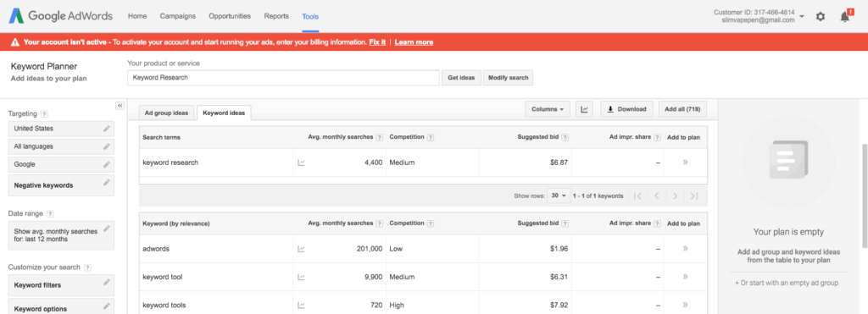This screenshot has width=868, height=314.
Task: Click the Fix it link
Action: 377,42
